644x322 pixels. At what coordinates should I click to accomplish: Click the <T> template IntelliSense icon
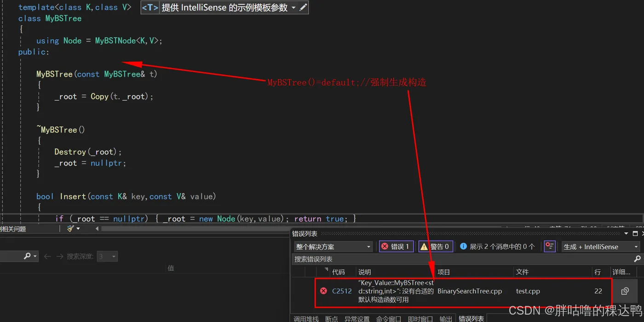(x=150, y=8)
